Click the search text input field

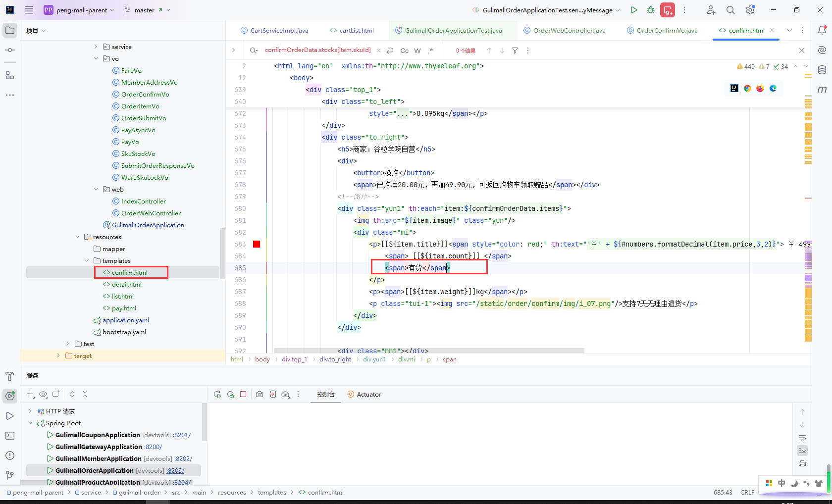pos(317,50)
